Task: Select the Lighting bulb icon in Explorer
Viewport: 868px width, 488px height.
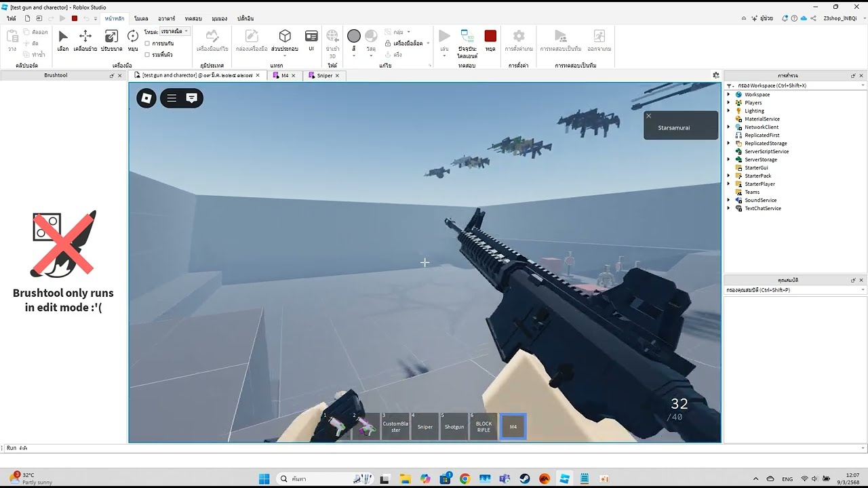Action: [738, 111]
